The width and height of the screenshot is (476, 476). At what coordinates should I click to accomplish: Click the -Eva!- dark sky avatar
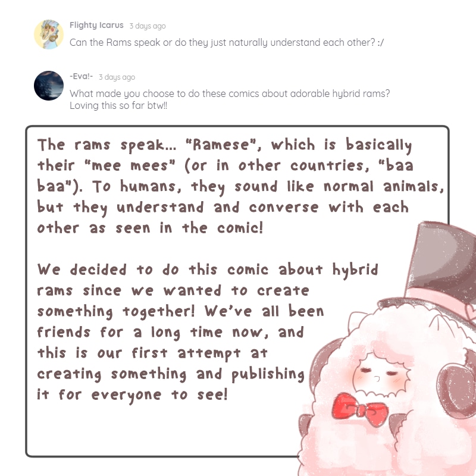(x=49, y=86)
